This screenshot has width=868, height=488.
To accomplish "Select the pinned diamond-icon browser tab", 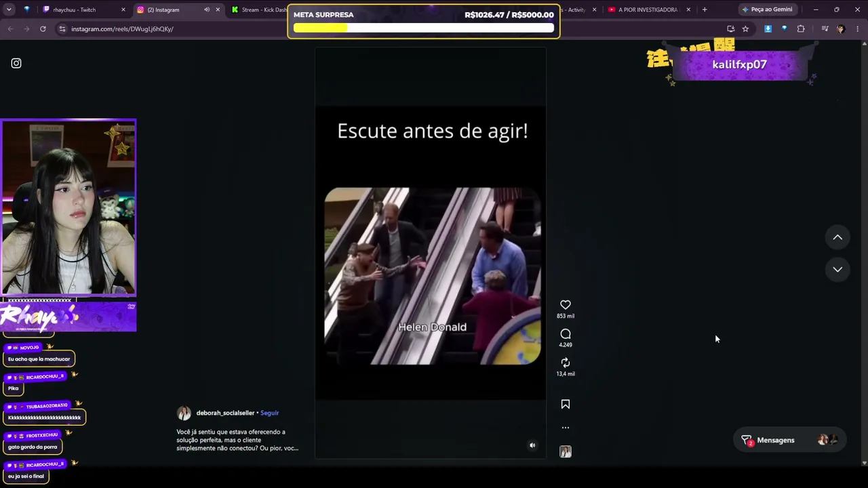I will 26,9.
